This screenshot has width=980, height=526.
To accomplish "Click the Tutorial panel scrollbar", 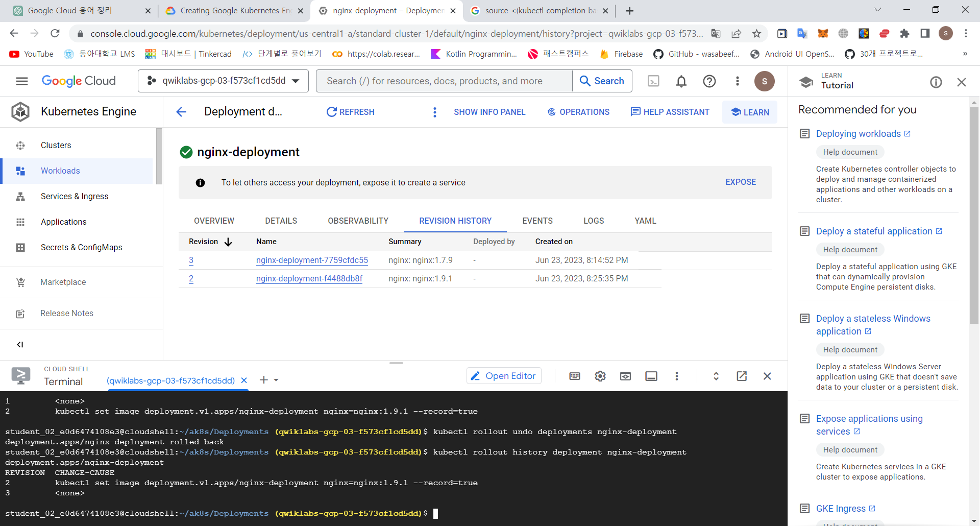I will tap(974, 214).
